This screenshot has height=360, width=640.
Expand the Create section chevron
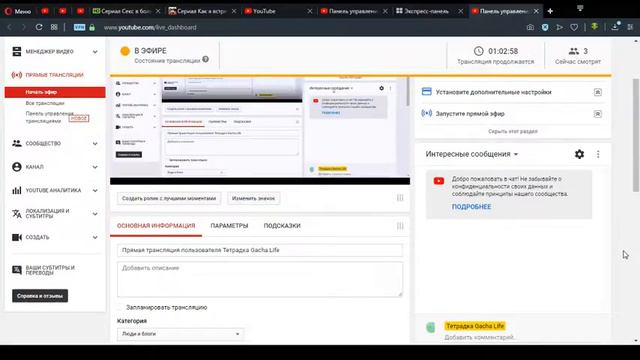point(95,238)
